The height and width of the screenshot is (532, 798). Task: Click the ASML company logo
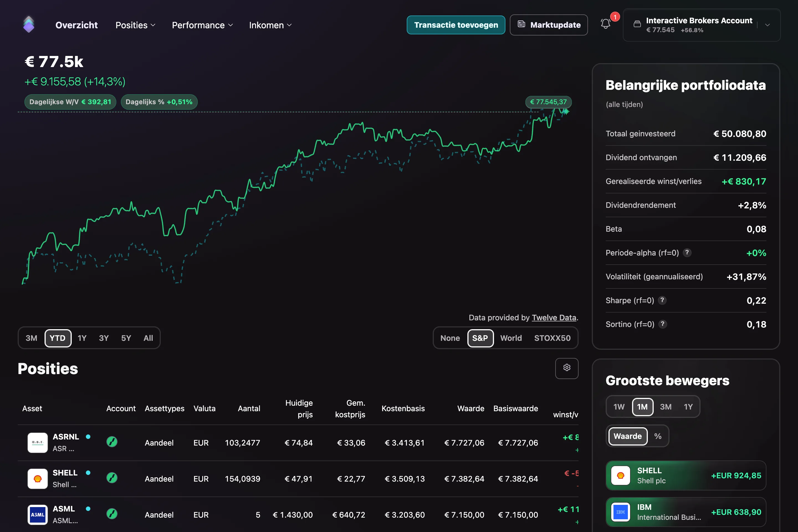pyautogui.click(x=37, y=514)
